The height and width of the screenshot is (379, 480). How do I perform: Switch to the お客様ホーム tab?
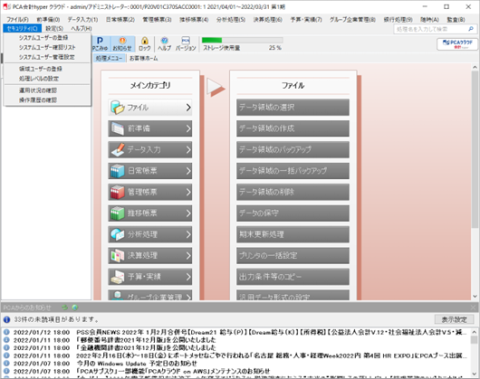click(x=144, y=58)
